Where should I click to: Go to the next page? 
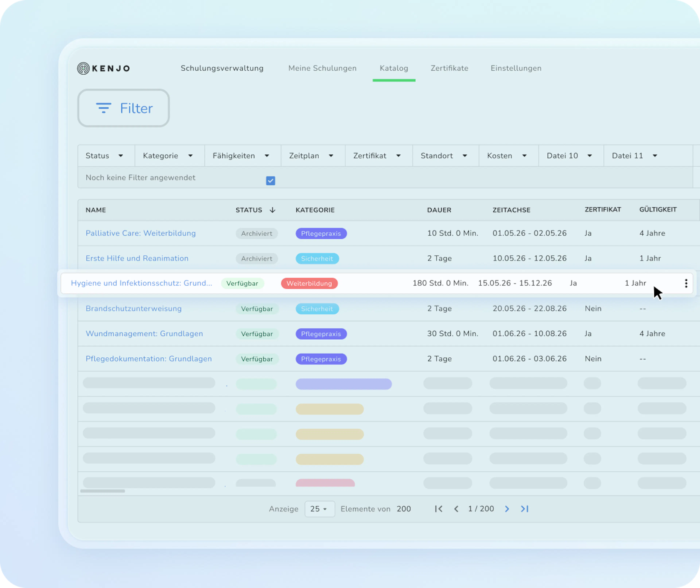[x=507, y=509]
